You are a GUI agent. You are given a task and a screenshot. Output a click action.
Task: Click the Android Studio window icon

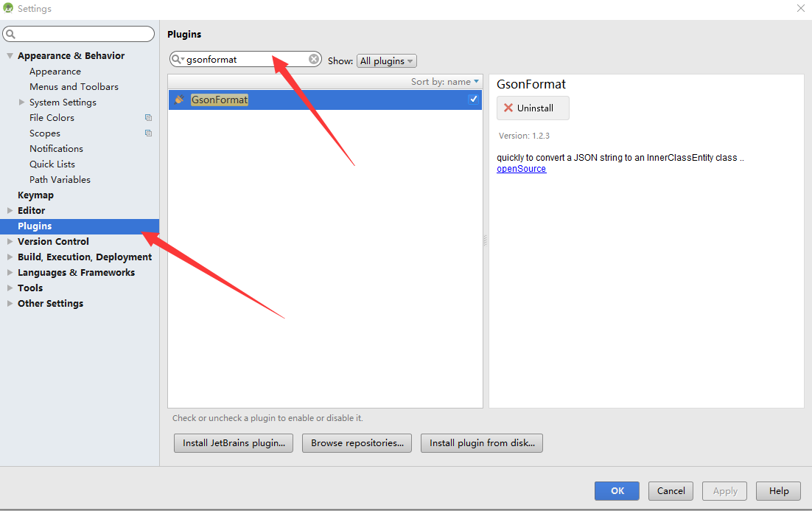(8, 8)
